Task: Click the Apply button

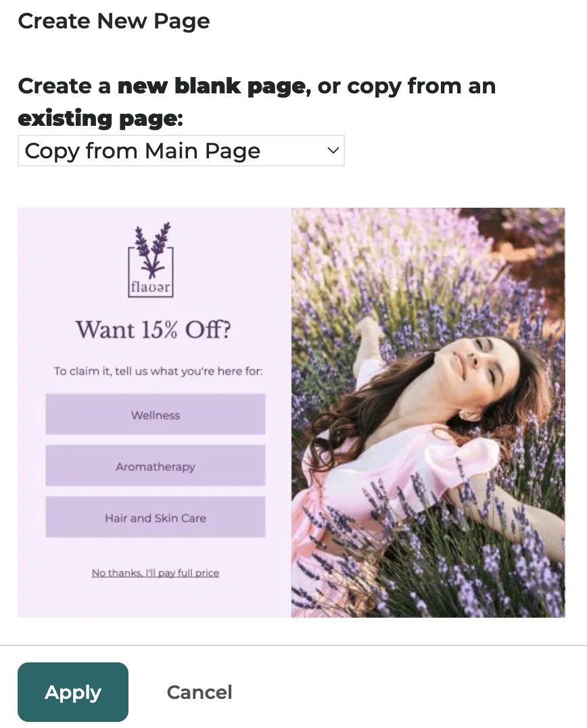Action: 73,691
